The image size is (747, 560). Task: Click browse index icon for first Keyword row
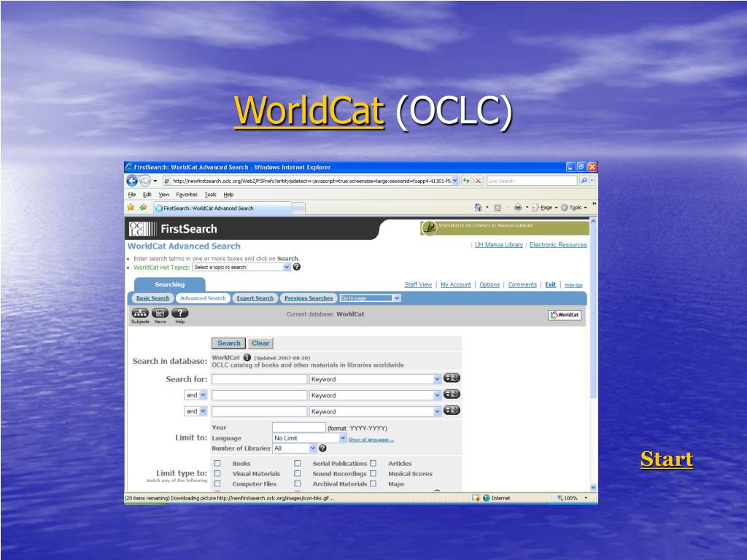[452, 378]
